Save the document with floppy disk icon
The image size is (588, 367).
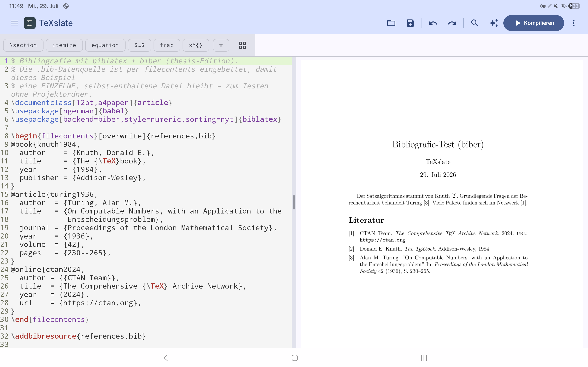410,23
